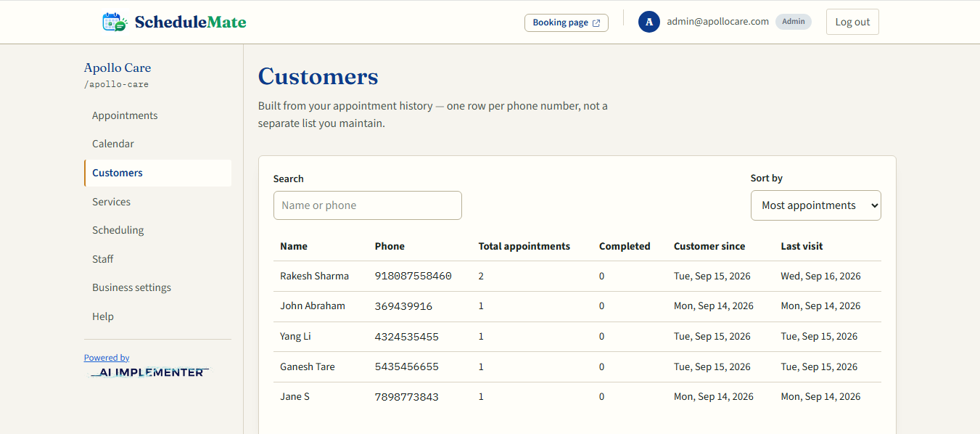Click the Name or phone search field
The height and width of the screenshot is (434, 980).
368,205
